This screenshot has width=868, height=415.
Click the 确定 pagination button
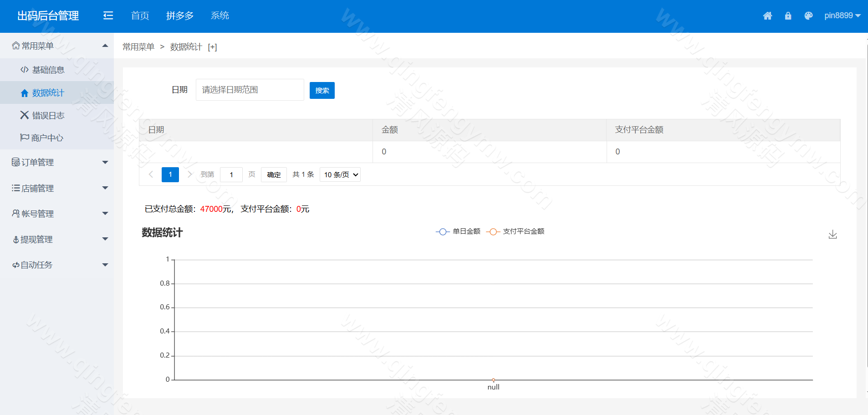274,175
